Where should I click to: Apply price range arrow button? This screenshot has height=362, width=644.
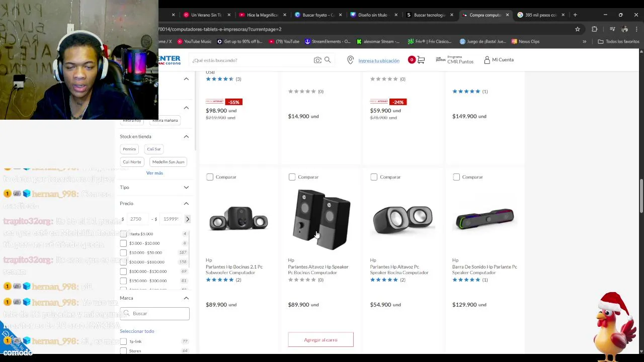pos(188,219)
